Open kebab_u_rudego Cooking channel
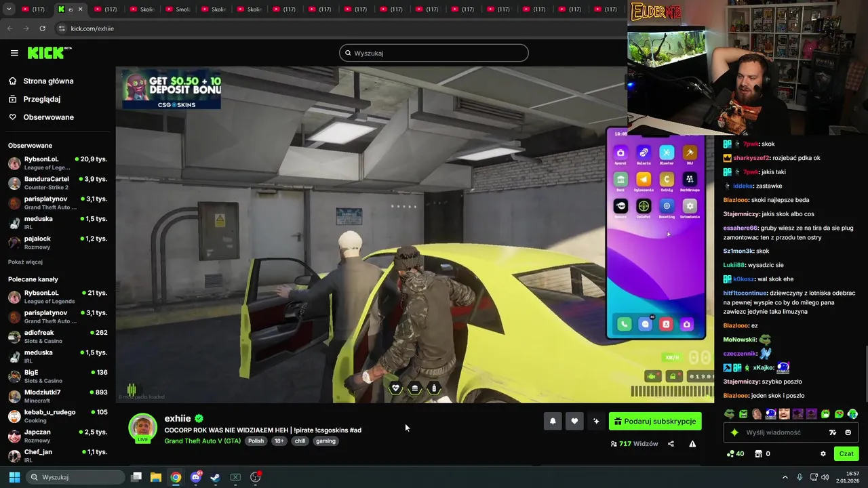868x488 pixels. pos(57,415)
